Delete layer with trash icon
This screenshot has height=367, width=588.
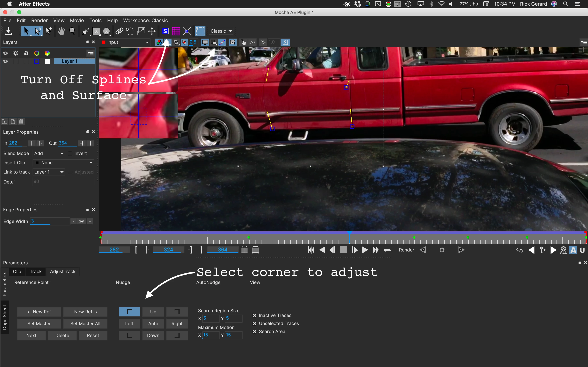(21, 122)
